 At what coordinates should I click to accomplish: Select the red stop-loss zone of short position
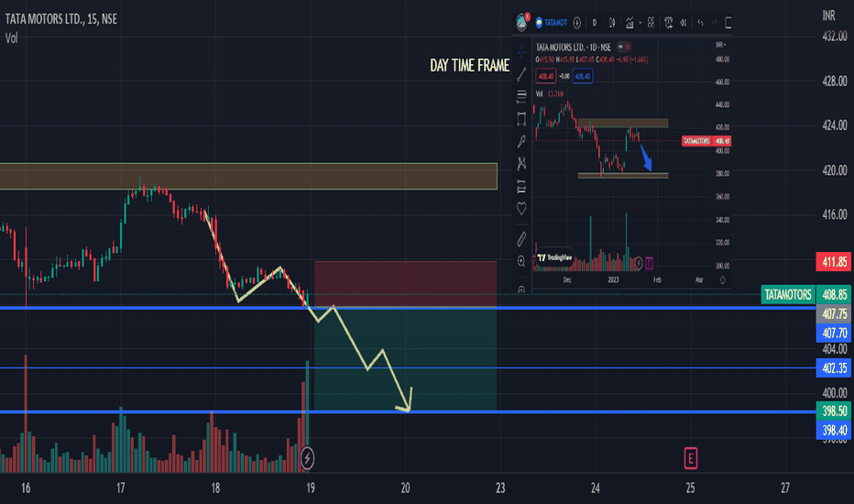point(405,284)
